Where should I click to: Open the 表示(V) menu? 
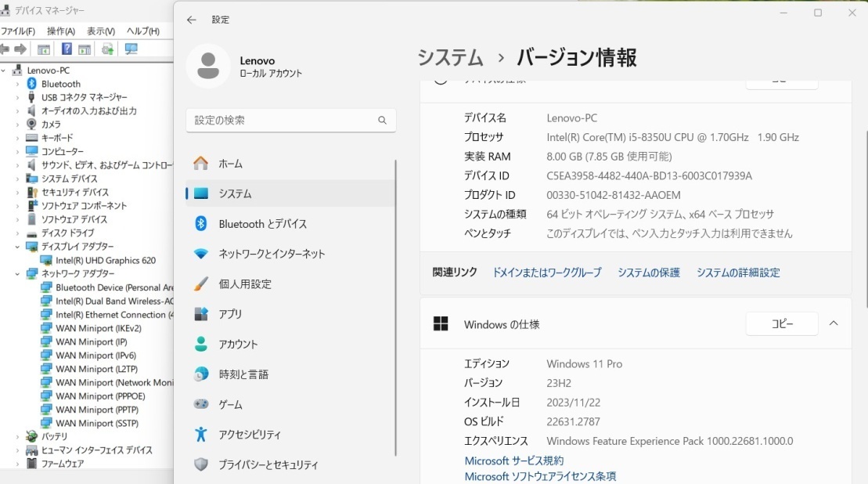(x=99, y=29)
